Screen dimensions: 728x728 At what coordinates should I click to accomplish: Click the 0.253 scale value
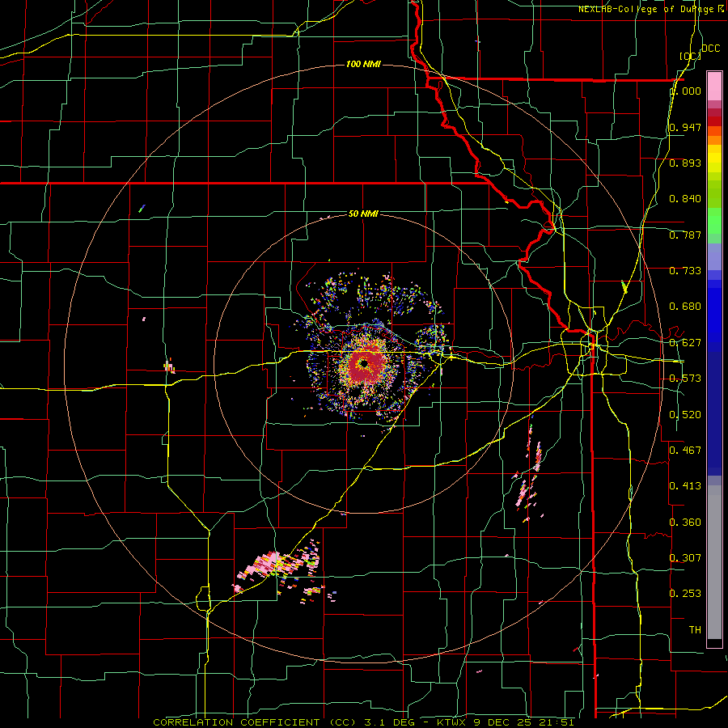pos(685,594)
